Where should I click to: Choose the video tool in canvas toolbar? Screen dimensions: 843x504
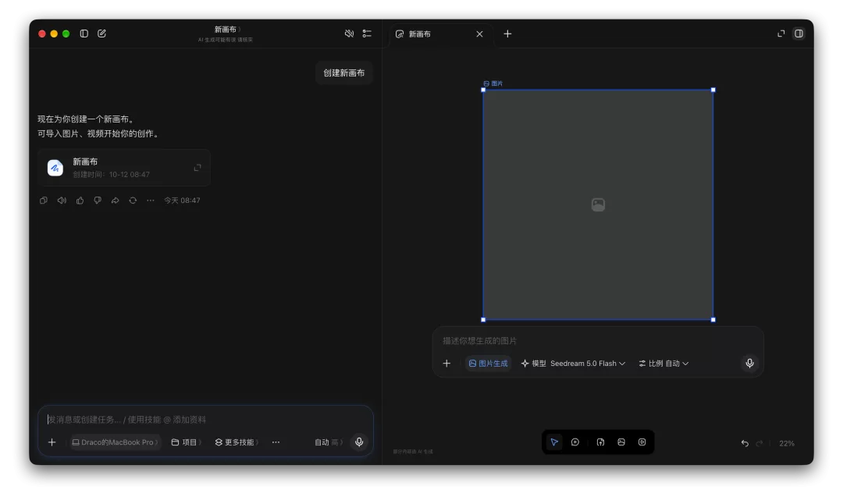pos(642,442)
